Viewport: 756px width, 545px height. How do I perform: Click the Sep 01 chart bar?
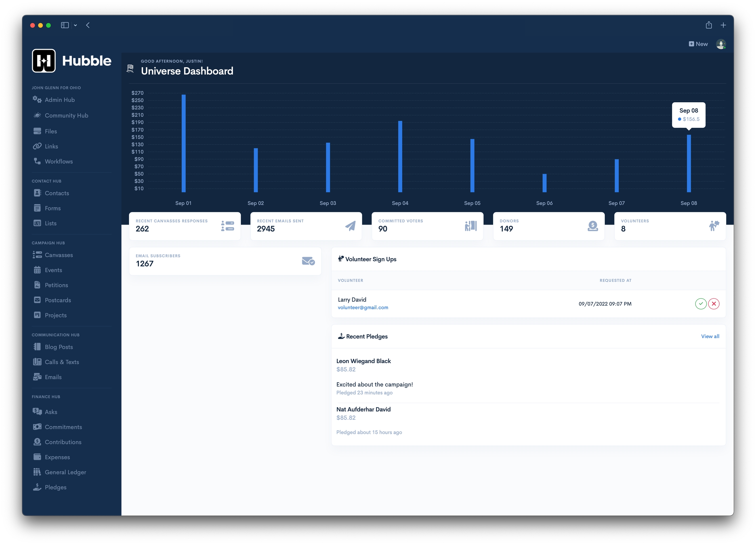(x=184, y=143)
